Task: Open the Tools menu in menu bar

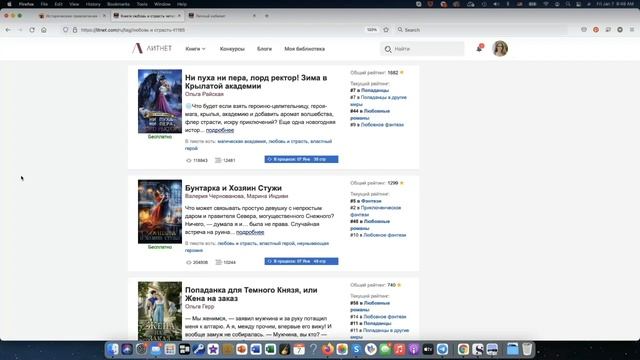Action: click(142, 4)
